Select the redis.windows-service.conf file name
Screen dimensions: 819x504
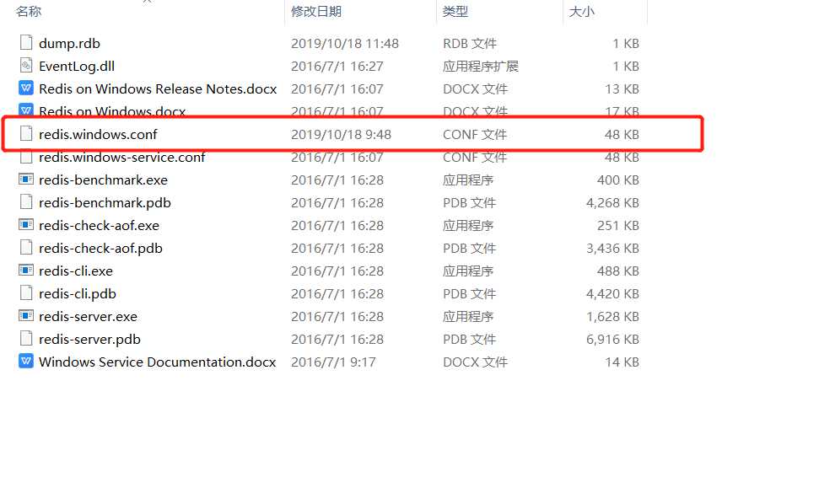pyautogui.click(x=121, y=157)
